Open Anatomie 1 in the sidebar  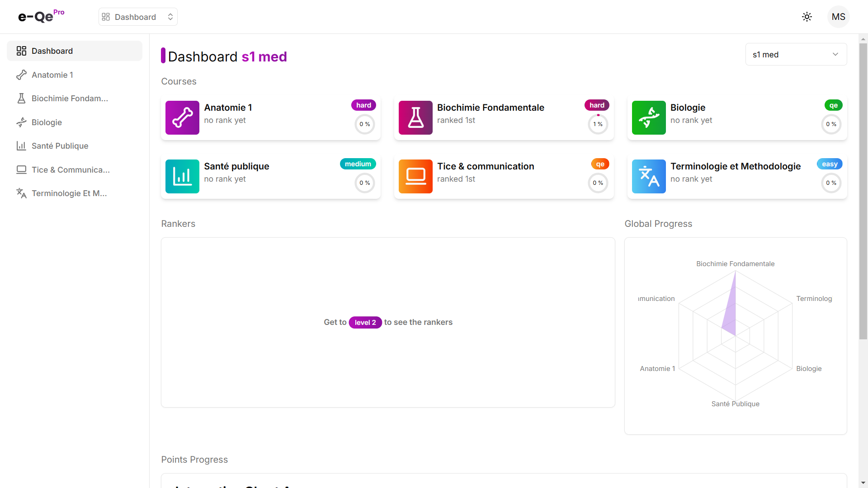pos(52,75)
